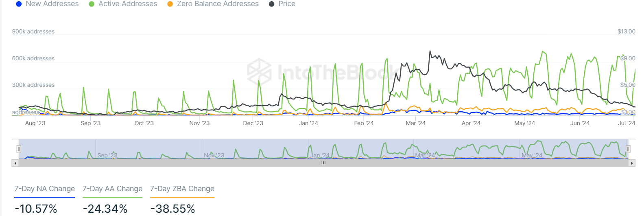Viewport: 644px width, 216px height.
Task: Click the right range selector handle
Action: click(x=628, y=149)
